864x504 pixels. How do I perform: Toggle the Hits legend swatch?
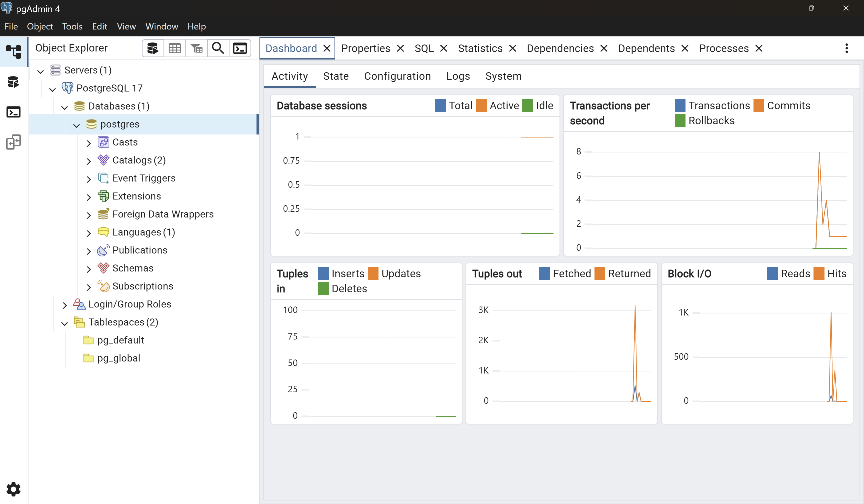point(819,273)
